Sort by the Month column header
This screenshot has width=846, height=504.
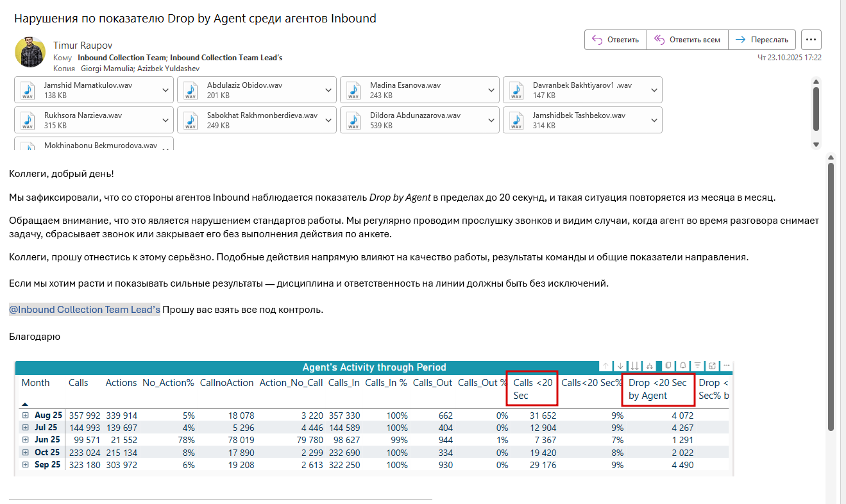(35, 383)
